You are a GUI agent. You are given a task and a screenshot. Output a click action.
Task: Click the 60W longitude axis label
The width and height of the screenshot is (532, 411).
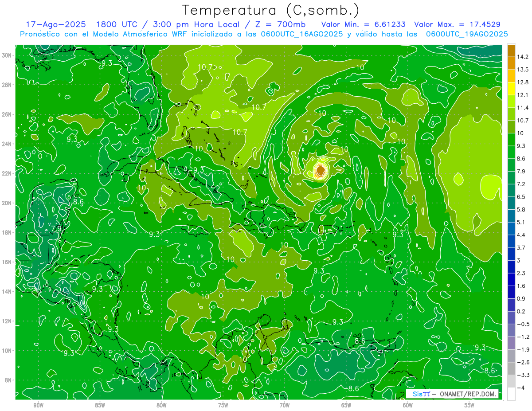408,405
